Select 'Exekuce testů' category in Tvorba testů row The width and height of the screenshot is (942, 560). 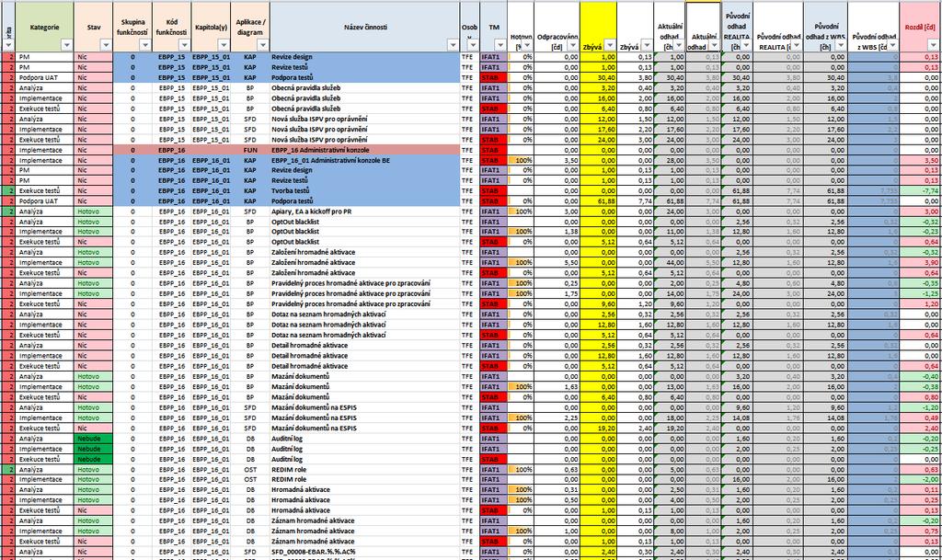tap(45, 191)
